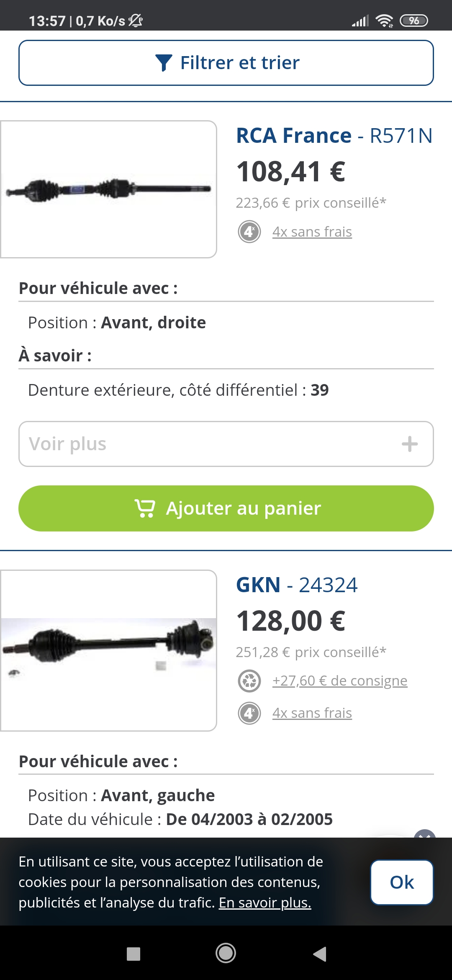The image size is (452, 980).
Task: Open 4x sans frais link for RCA France
Action: click(312, 232)
